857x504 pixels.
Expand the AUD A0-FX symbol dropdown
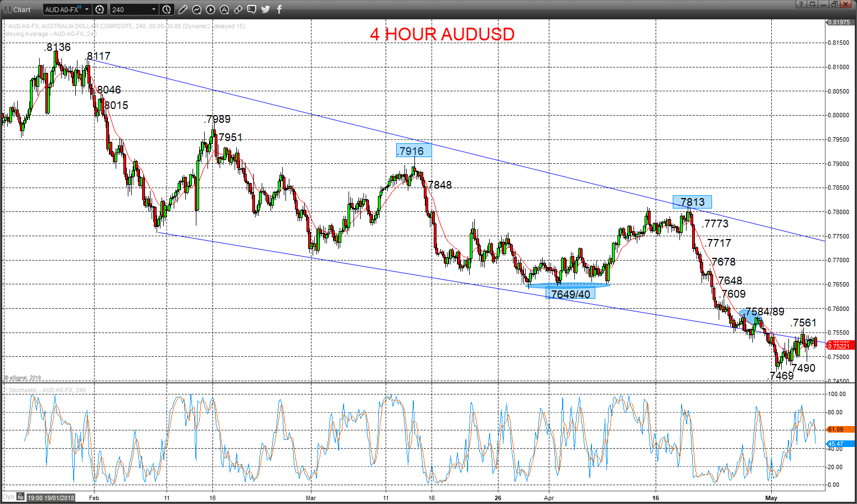click(87, 9)
